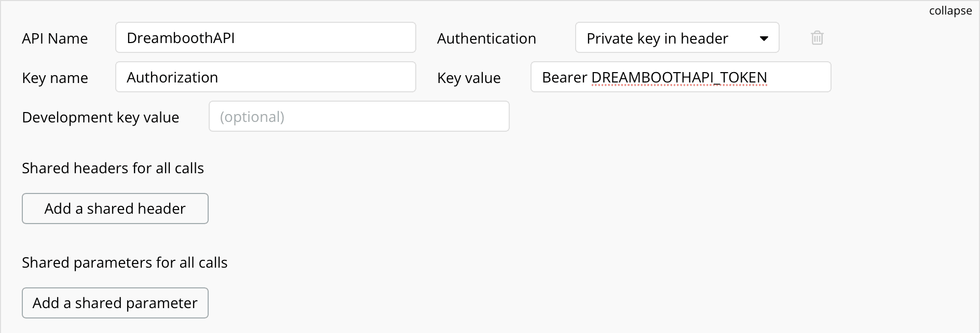The width and height of the screenshot is (980, 333).
Task: Click the 'Authentication' label text
Action: [486, 38]
